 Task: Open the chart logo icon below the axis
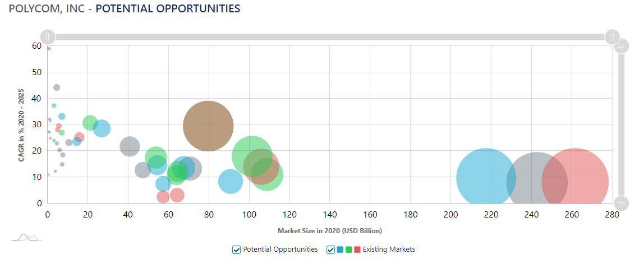(27, 237)
